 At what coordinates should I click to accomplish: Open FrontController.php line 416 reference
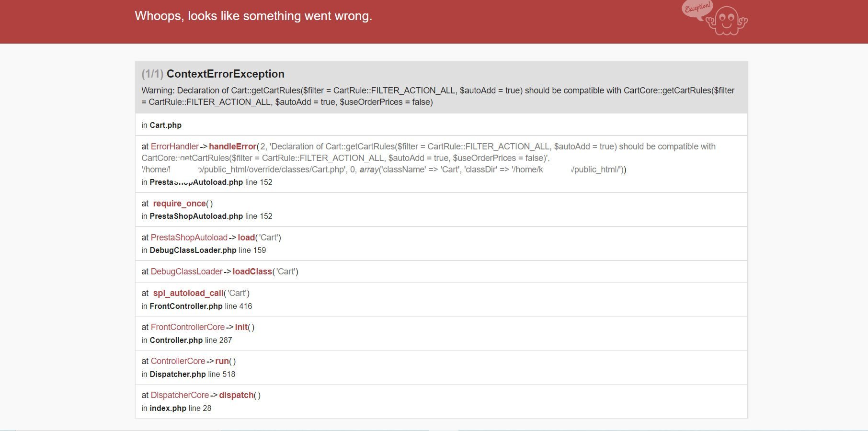tap(186, 306)
